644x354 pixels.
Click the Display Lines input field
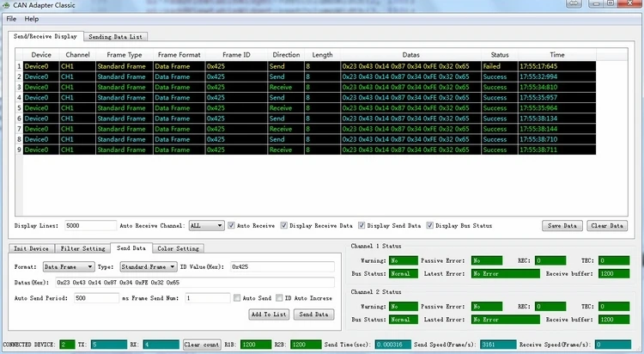(x=90, y=225)
